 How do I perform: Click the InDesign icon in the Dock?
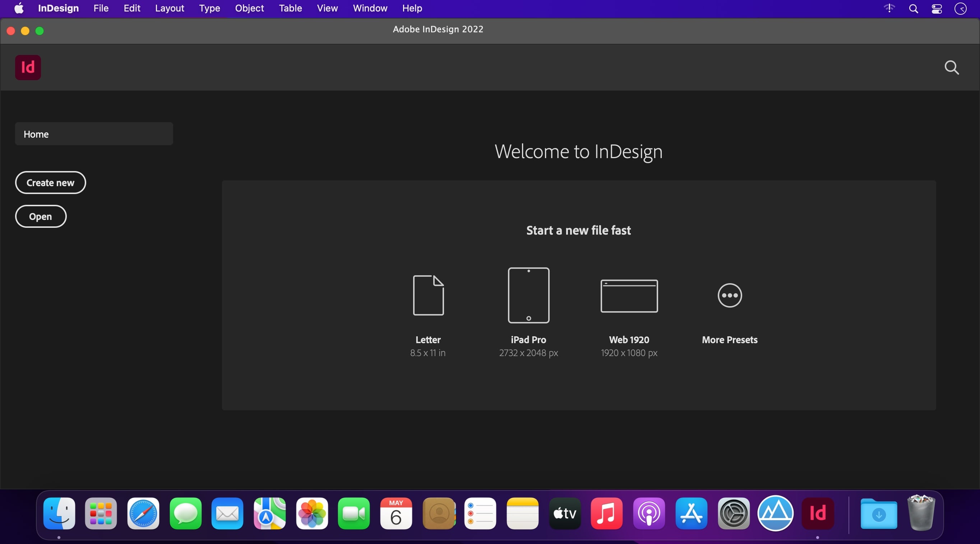coord(818,513)
